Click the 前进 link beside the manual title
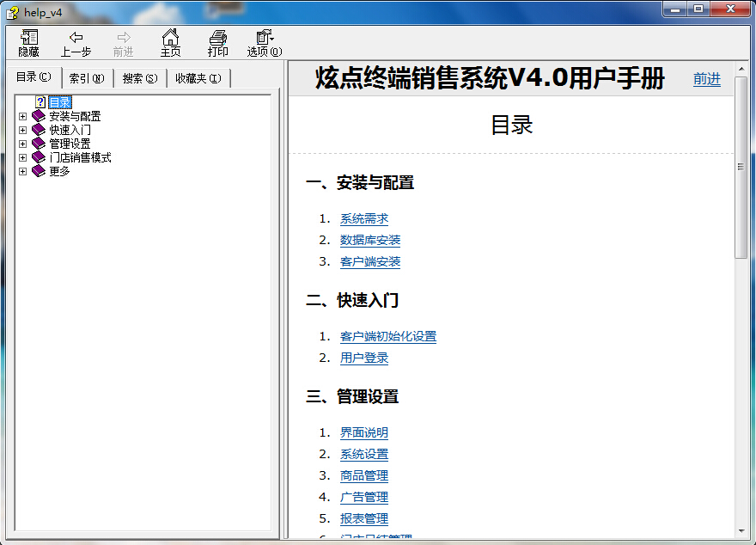The image size is (756, 545). (707, 78)
